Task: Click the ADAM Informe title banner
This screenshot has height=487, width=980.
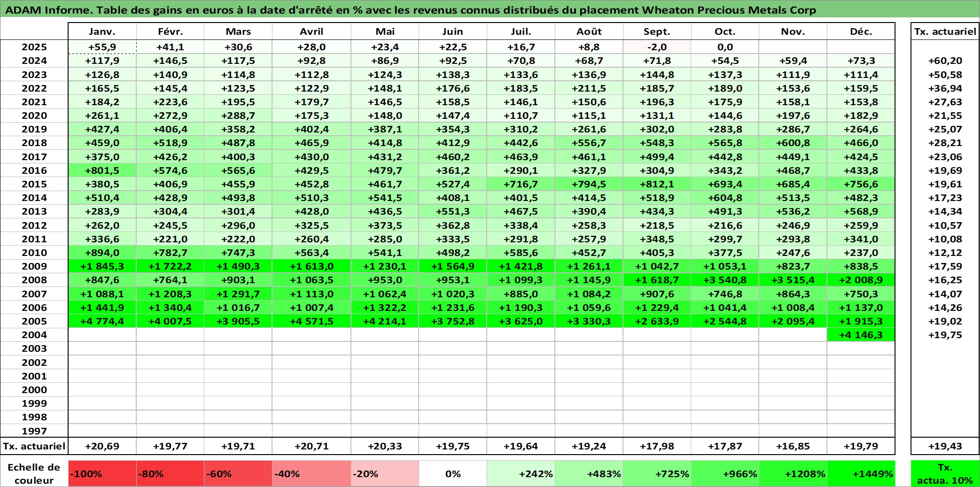Action: pyautogui.click(x=490, y=10)
